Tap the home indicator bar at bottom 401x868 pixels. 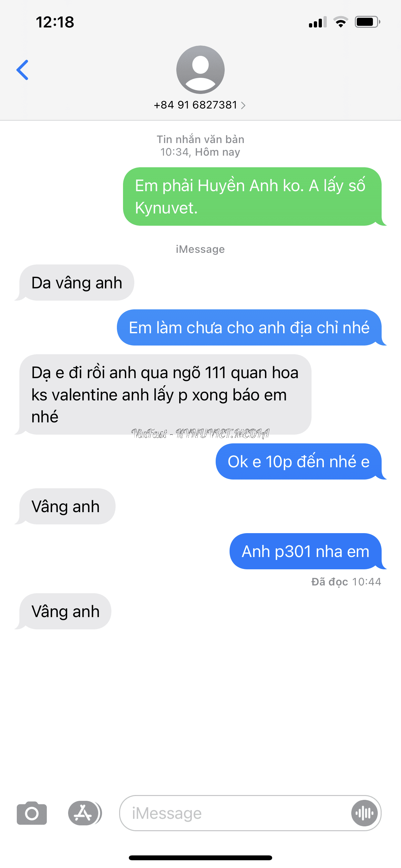tap(200, 858)
